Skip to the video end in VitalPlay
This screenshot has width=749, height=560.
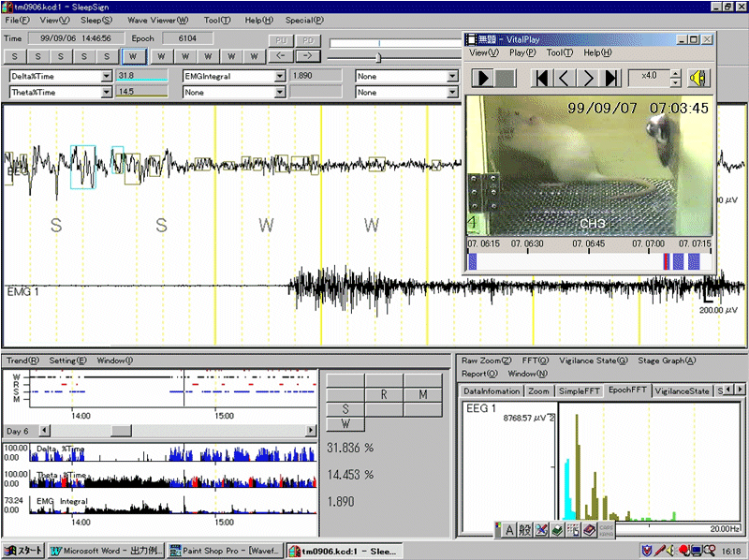(611, 79)
